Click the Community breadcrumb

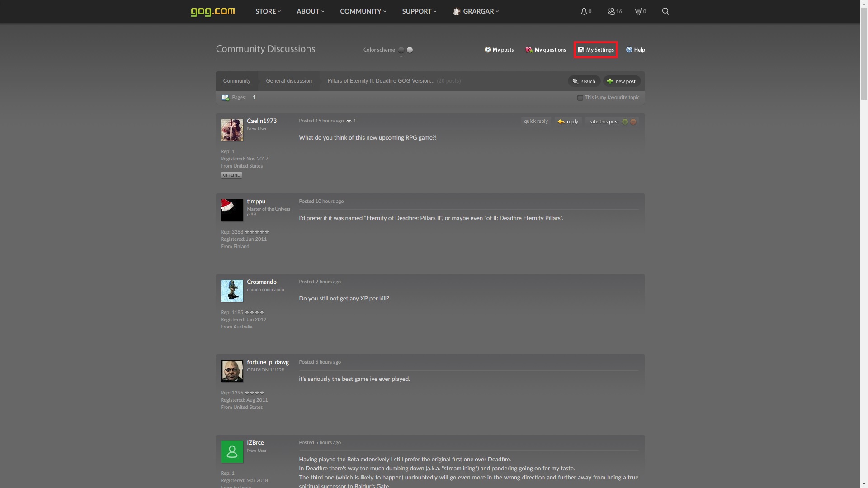pyautogui.click(x=236, y=81)
